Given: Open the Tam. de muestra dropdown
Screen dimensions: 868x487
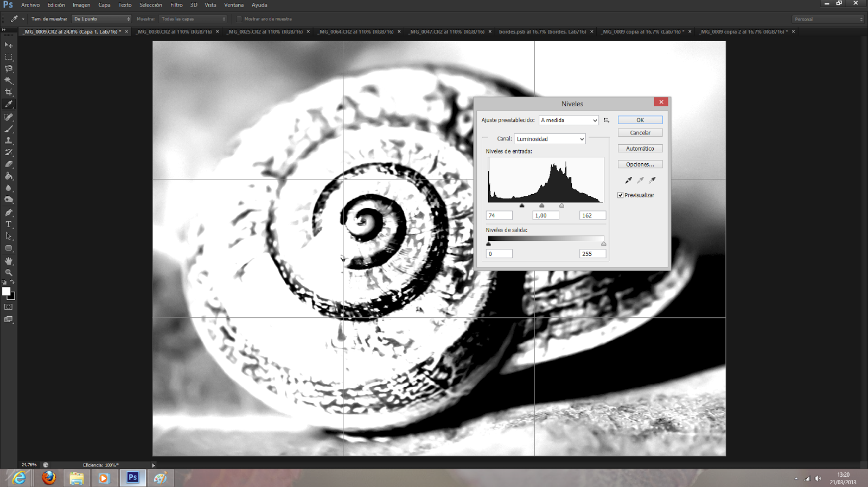Looking at the screenshot, I should pos(101,19).
